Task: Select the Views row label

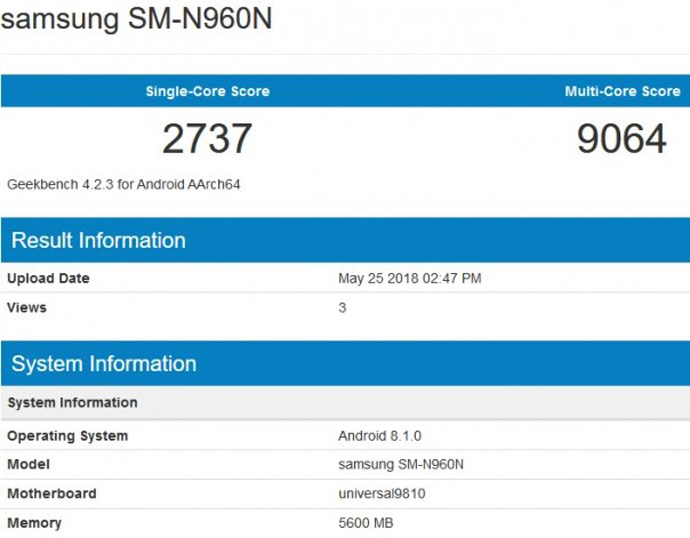Action: (27, 307)
